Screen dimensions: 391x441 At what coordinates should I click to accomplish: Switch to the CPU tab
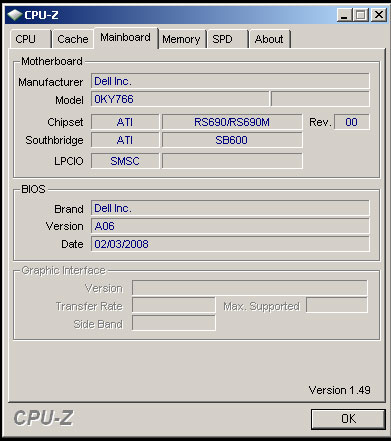[30, 39]
